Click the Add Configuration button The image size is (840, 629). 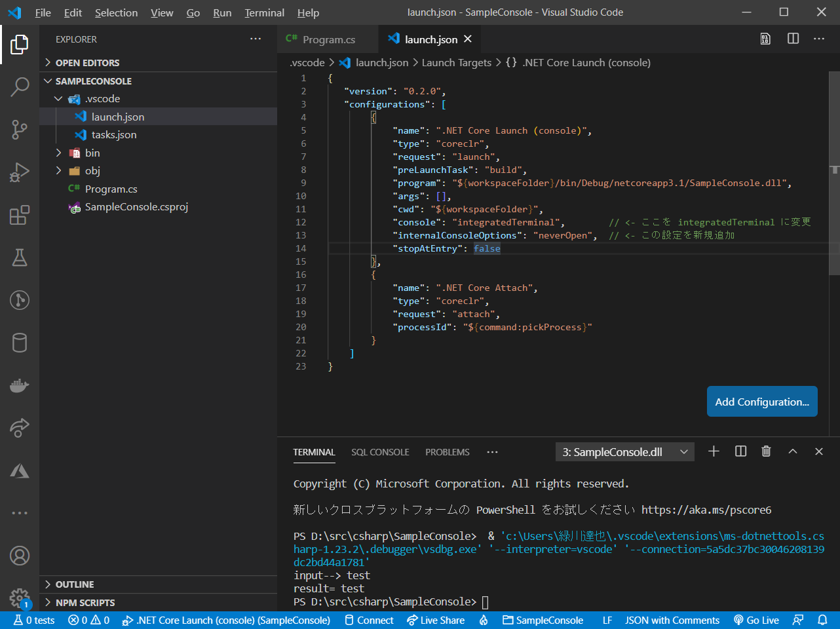[762, 402]
